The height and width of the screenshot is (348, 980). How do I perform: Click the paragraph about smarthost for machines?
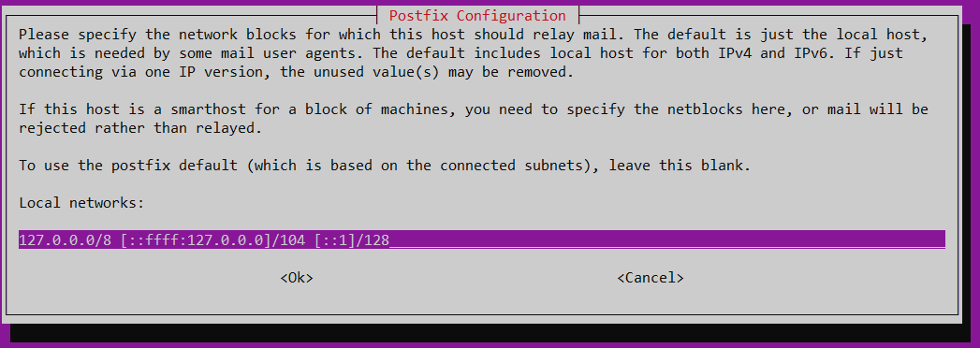click(473, 119)
